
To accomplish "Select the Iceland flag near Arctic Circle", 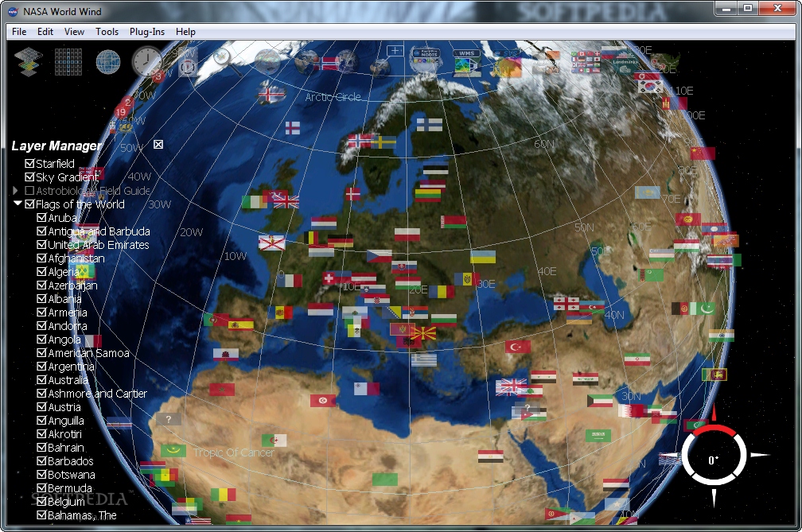I will (271, 95).
